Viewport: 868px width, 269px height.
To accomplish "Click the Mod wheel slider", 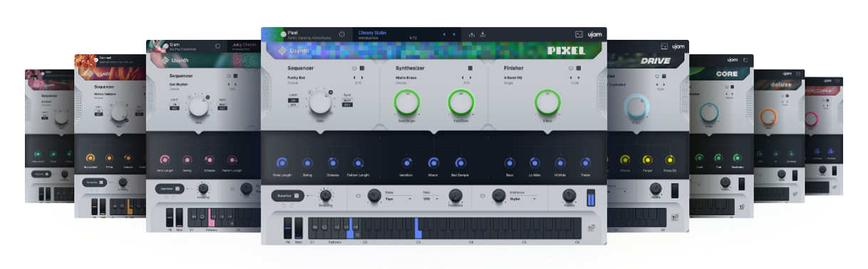I will (299, 228).
